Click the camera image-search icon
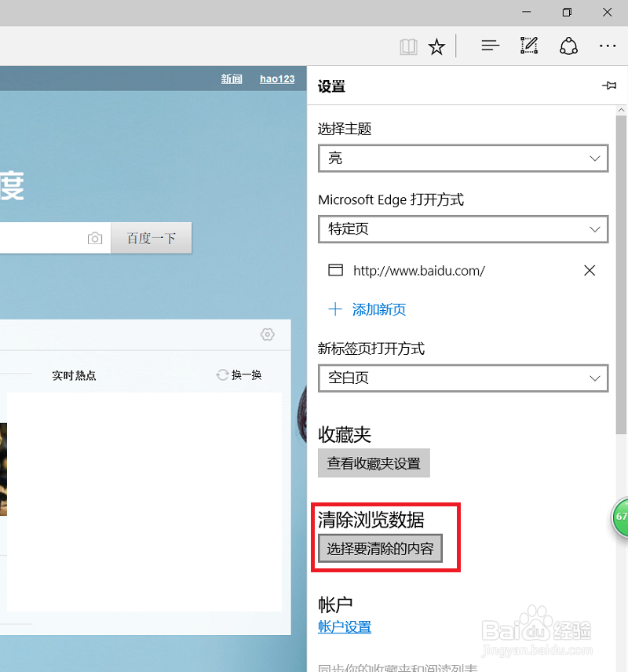This screenshot has width=628, height=672. (95, 239)
